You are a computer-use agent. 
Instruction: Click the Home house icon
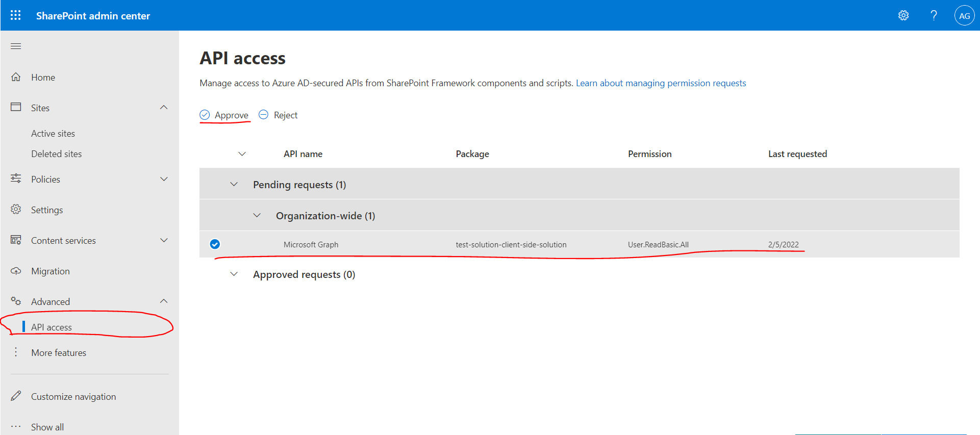(x=16, y=77)
